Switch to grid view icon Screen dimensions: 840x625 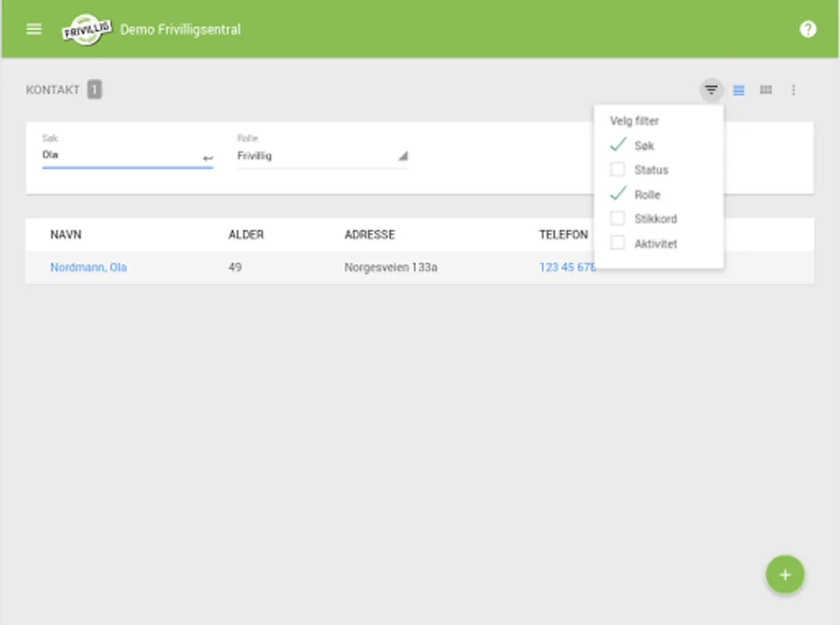click(766, 90)
